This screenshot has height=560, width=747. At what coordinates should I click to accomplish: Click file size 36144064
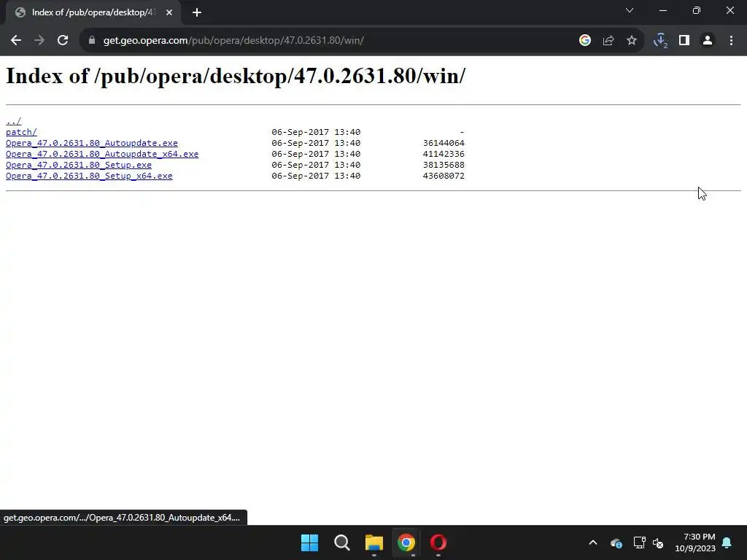click(444, 143)
